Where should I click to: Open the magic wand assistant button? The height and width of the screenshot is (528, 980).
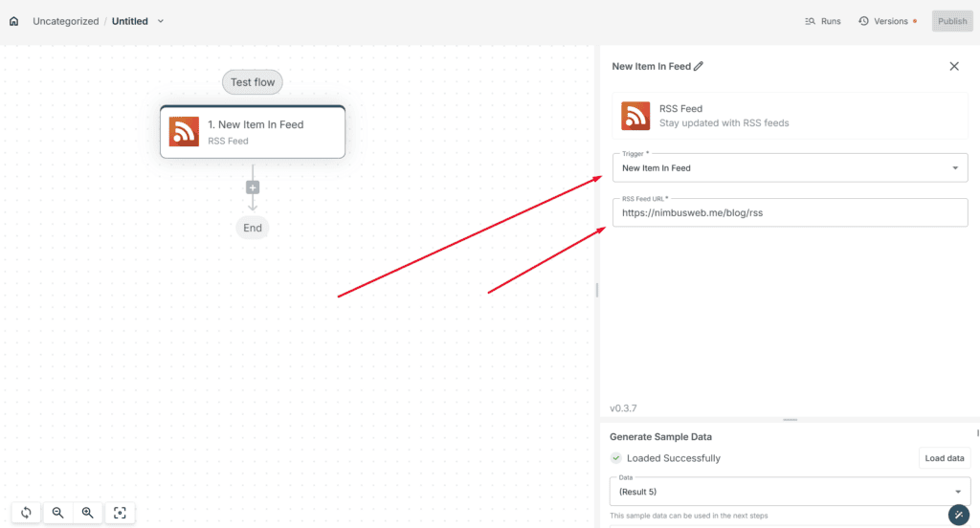[959, 515]
